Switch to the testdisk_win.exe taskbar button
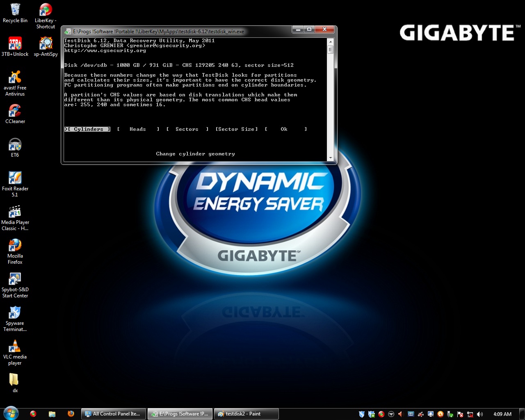The width and height of the screenshot is (525, 420). [180, 414]
